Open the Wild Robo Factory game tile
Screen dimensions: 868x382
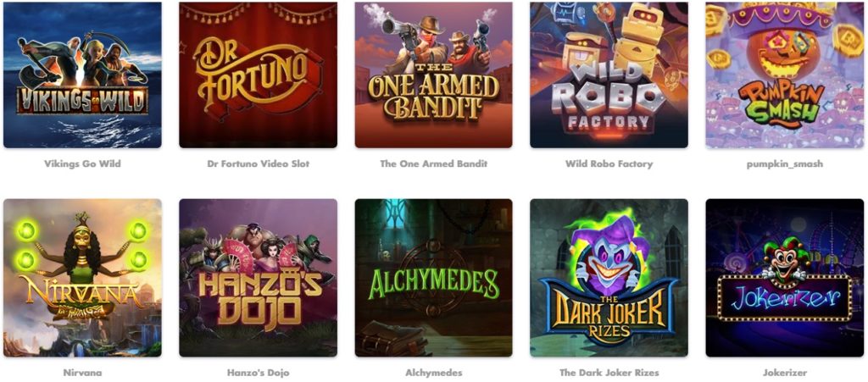pos(609,75)
